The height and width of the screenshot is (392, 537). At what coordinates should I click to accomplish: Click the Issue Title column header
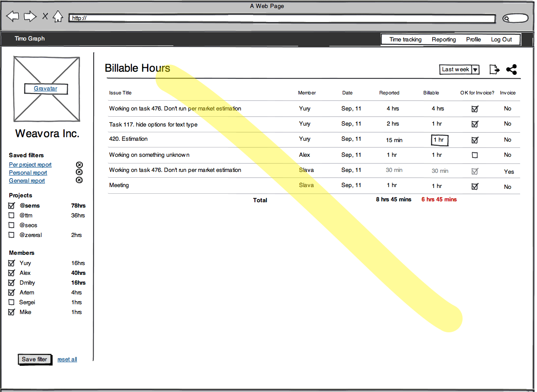pyautogui.click(x=120, y=93)
